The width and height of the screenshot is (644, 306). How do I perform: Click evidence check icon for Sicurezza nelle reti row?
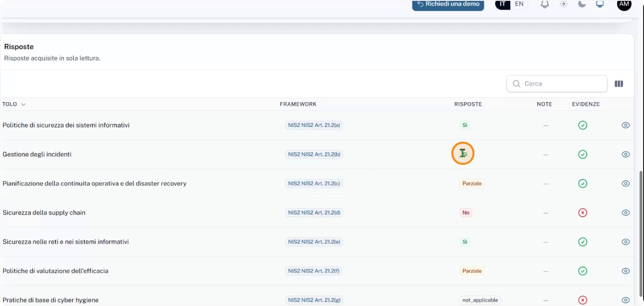point(583,242)
